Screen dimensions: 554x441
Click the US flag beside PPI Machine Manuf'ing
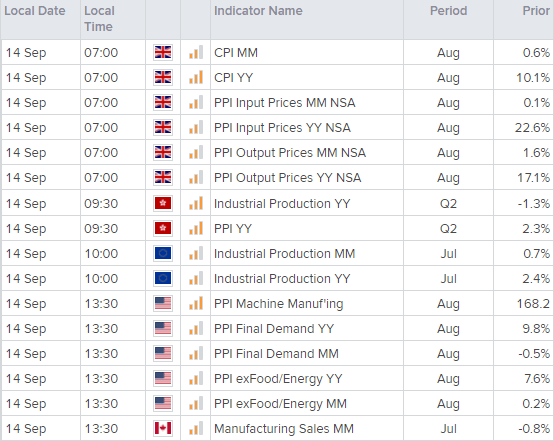[163, 304]
